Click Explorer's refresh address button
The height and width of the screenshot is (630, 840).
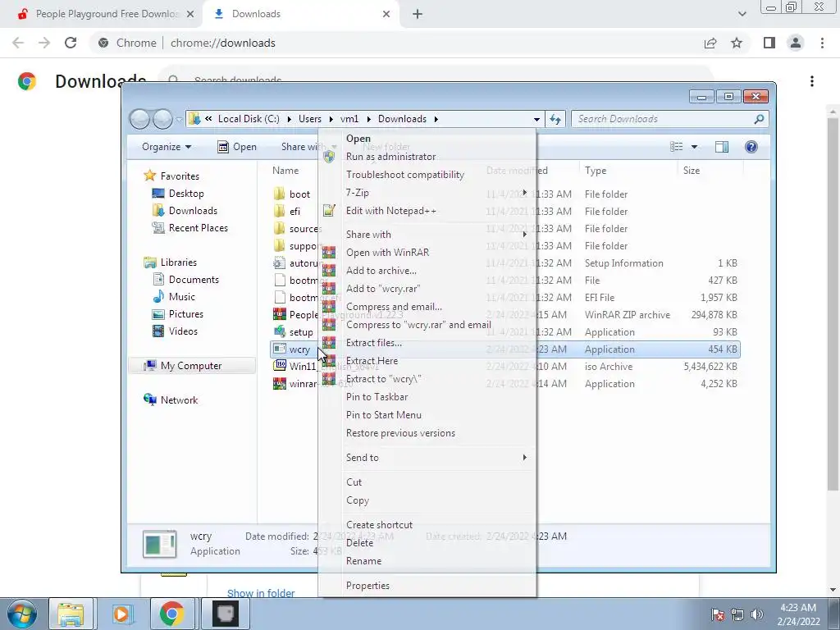(x=555, y=119)
